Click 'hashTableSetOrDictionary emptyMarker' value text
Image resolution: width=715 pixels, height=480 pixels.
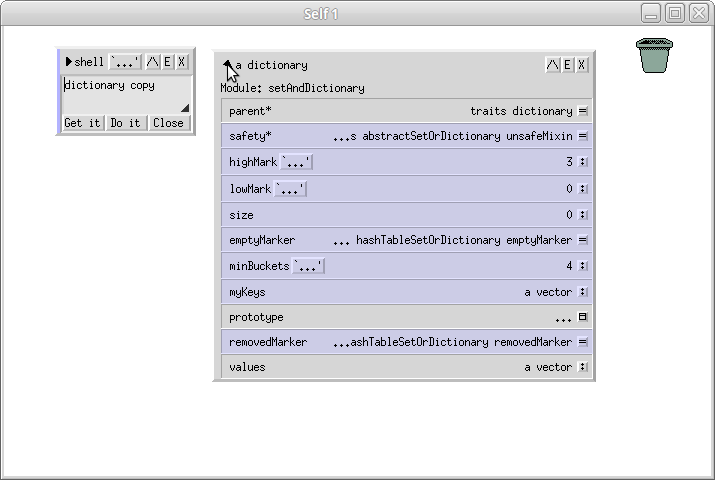click(464, 240)
